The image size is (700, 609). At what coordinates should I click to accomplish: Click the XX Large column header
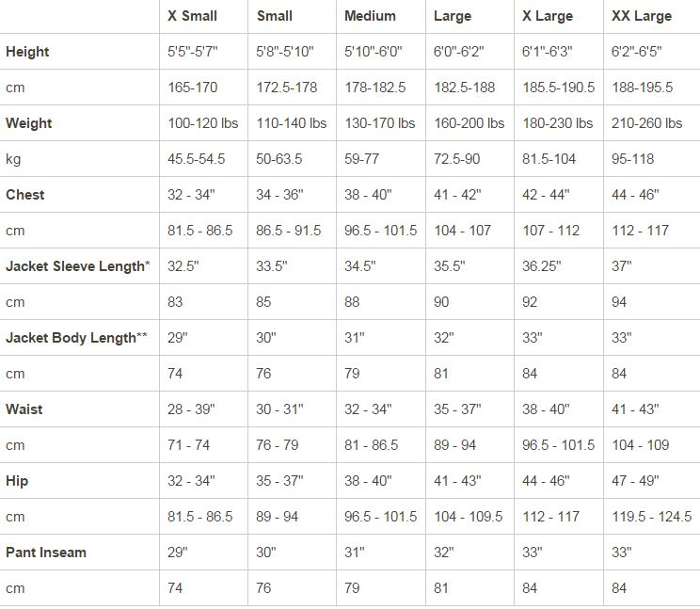point(642,16)
